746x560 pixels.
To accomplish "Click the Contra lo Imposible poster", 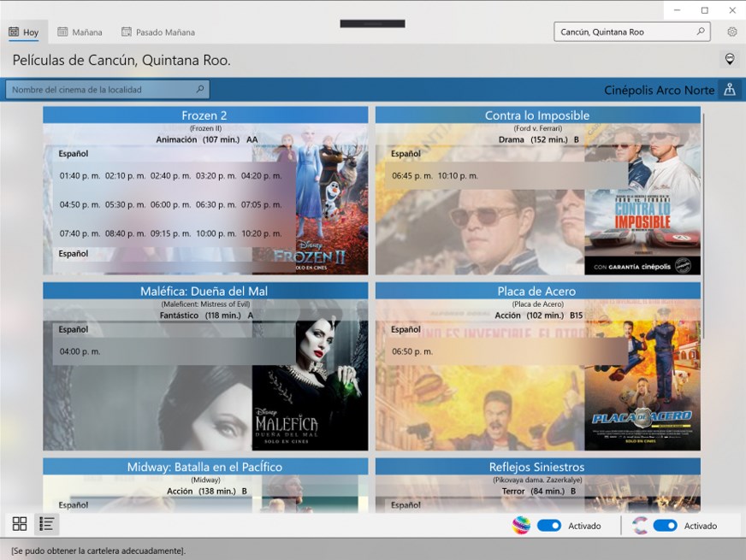I will point(642,200).
